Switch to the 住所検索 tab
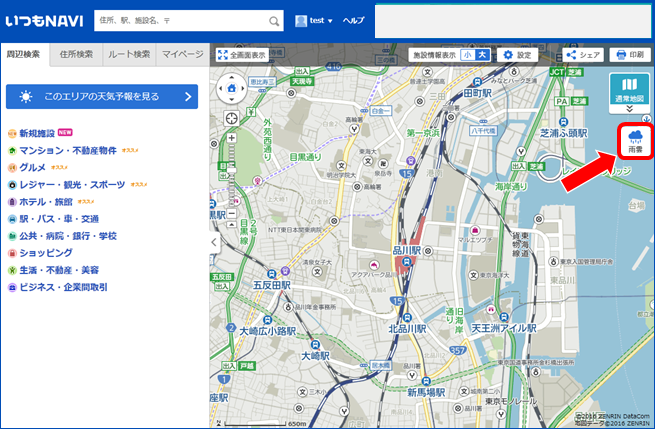Image resolution: width=655 pixels, height=429 pixels. (76, 55)
